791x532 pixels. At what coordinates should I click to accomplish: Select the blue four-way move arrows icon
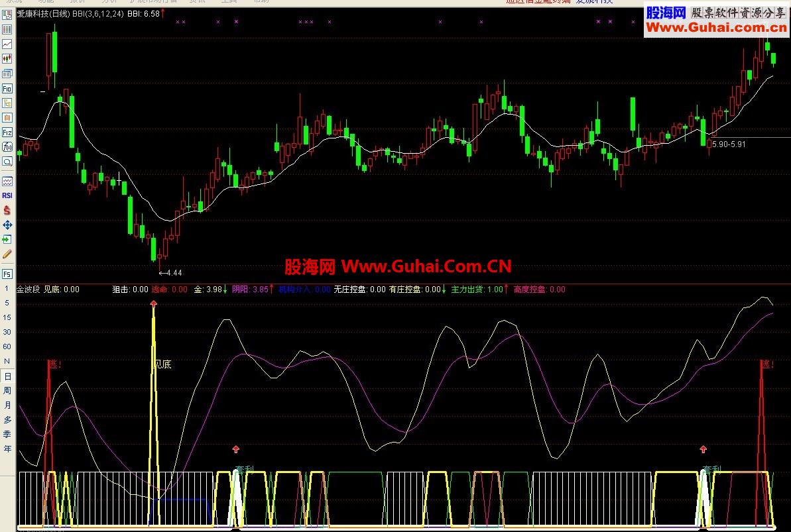(7, 225)
